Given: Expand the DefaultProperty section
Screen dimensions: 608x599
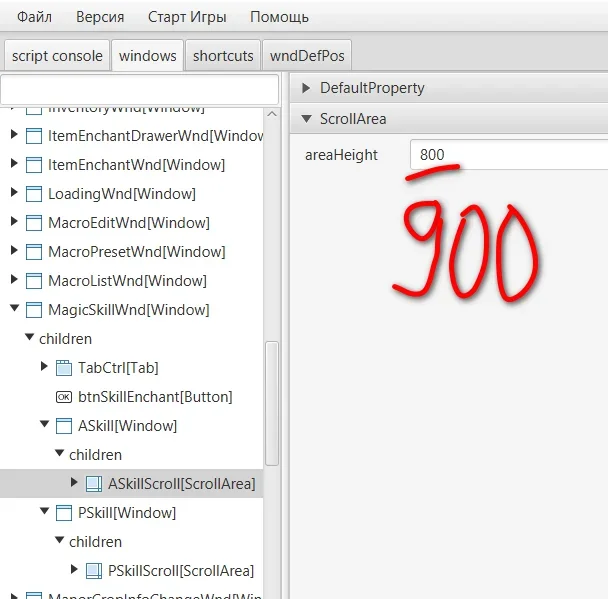Looking at the screenshot, I should tap(306, 88).
